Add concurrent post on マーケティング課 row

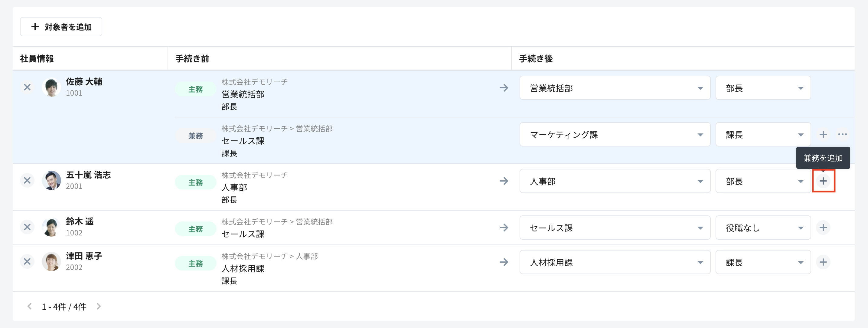[823, 135]
